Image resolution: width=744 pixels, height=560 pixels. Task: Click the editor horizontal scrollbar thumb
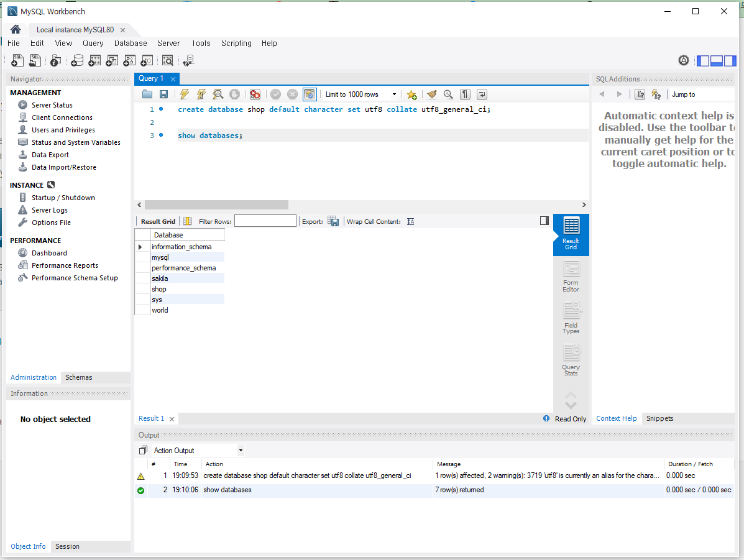coord(216,204)
